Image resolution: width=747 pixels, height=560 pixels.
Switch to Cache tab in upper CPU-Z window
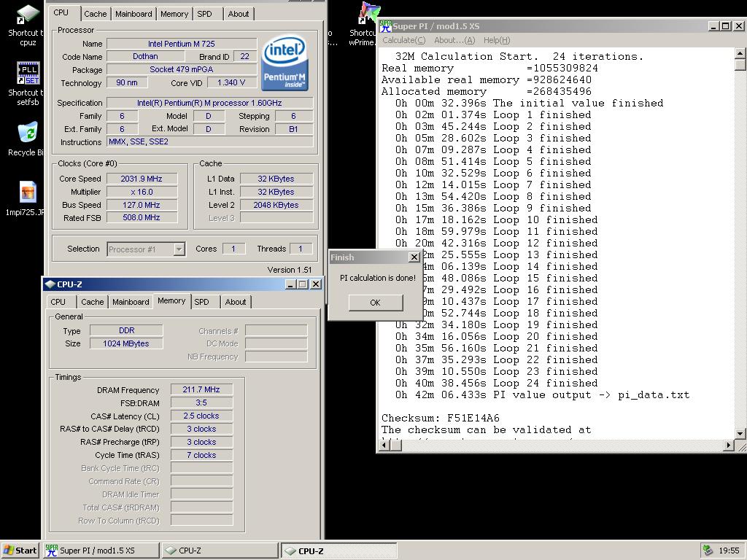(x=96, y=14)
